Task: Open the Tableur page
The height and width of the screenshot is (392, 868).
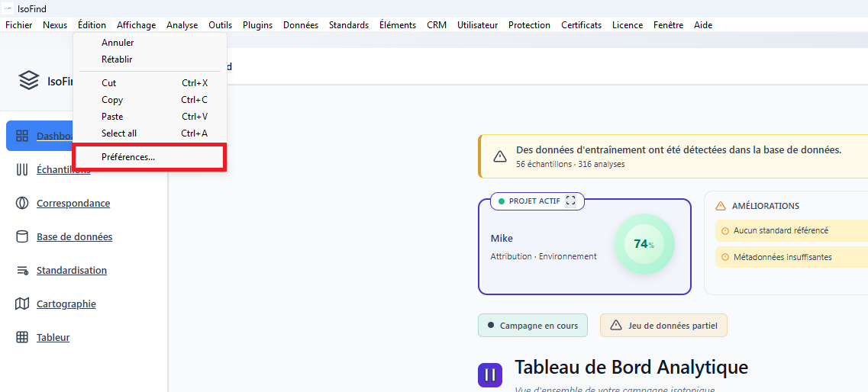Action: point(53,337)
